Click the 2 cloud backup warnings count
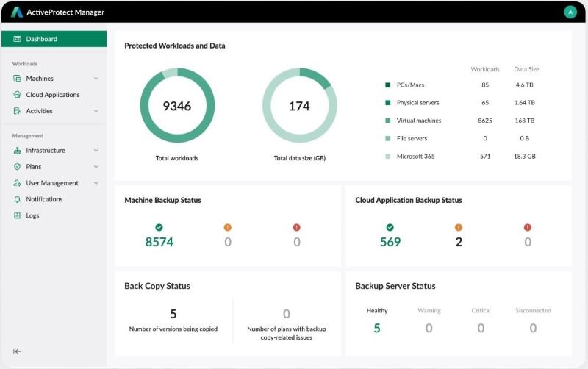The width and height of the screenshot is (588, 369). (x=459, y=242)
